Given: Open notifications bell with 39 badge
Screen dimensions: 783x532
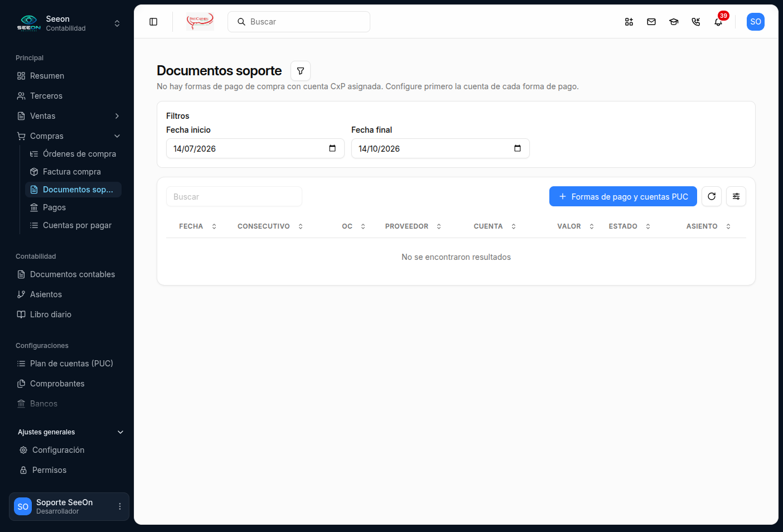Looking at the screenshot, I should coord(718,22).
